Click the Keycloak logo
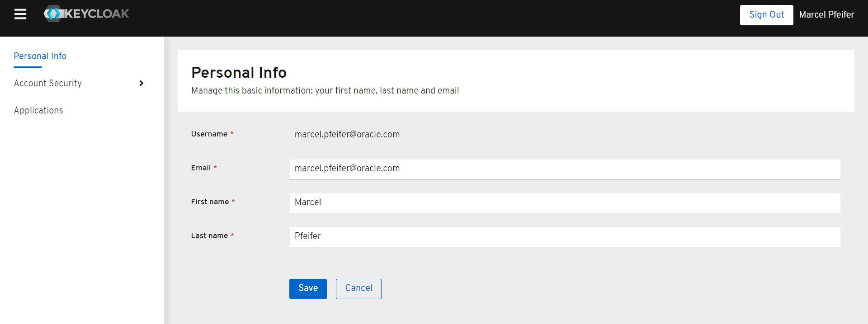 (x=86, y=14)
